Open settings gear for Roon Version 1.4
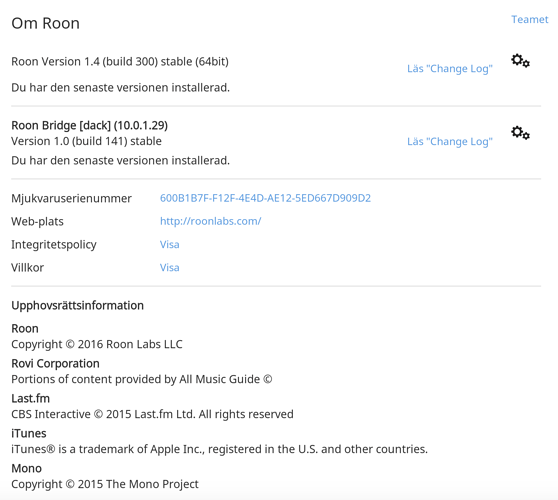This screenshot has width=558, height=500. [520, 61]
